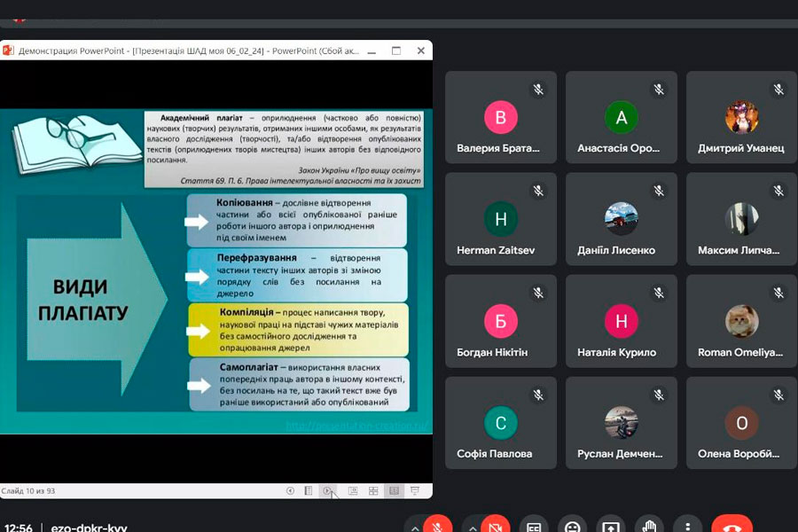The image size is (798, 532).
Task: Click muted mic icon on Валерия Брата... tile
Action: [x=538, y=90]
